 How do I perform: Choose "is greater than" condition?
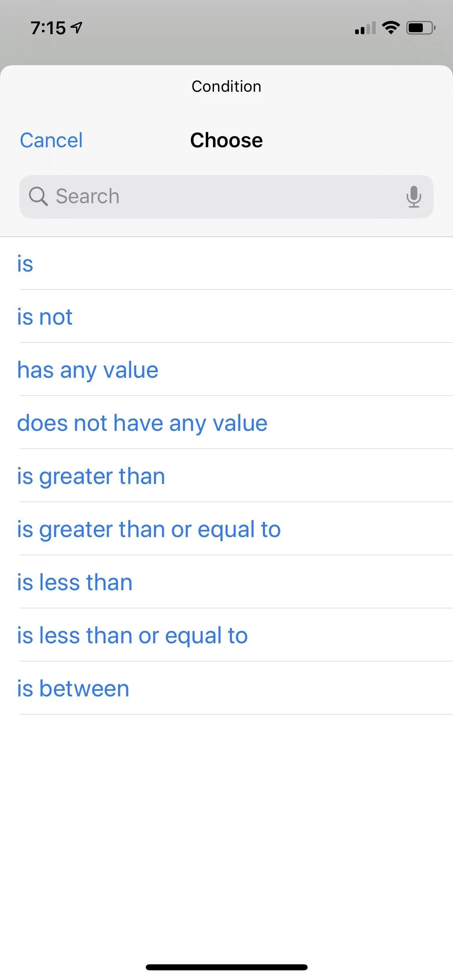[226, 476]
